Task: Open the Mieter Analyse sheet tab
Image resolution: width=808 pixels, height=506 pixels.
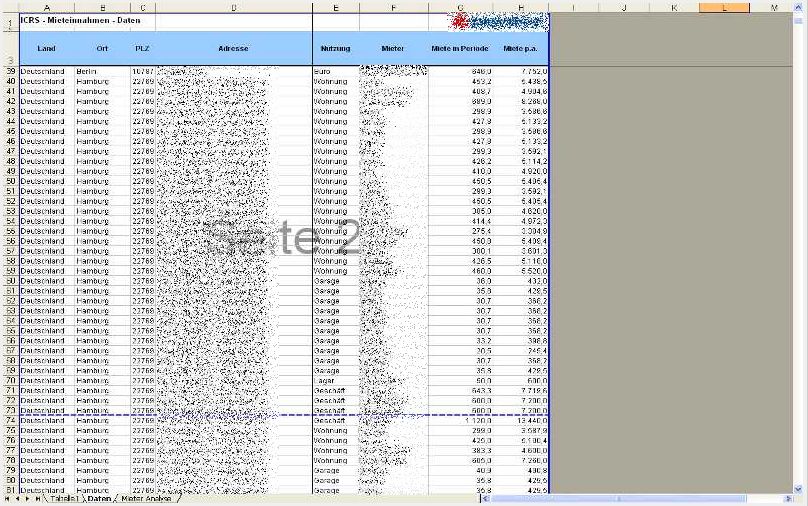Action: point(146,499)
